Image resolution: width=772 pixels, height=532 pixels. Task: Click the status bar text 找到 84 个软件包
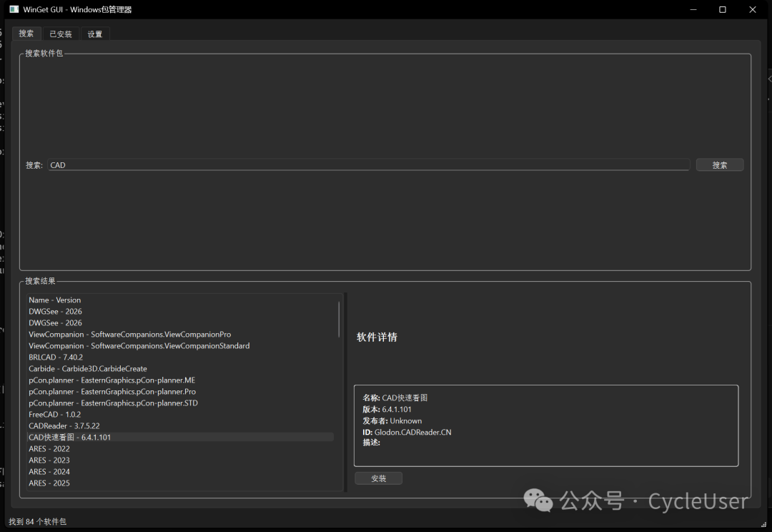coord(37,522)
